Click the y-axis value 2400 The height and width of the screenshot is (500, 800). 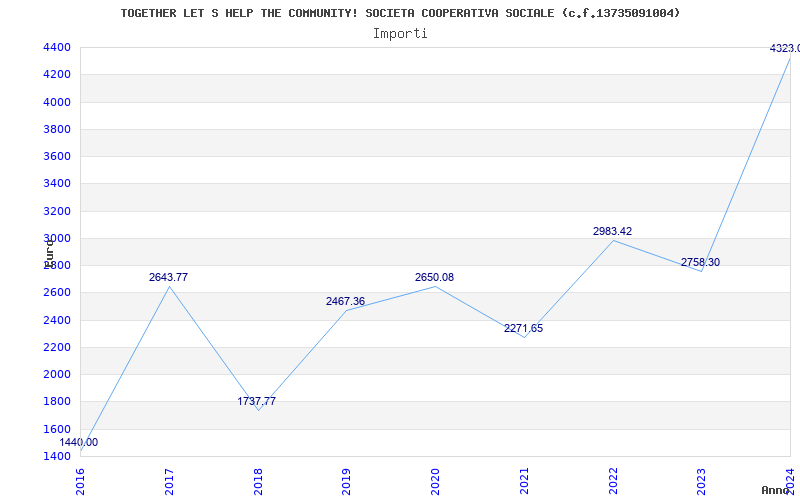click(57, 320)
